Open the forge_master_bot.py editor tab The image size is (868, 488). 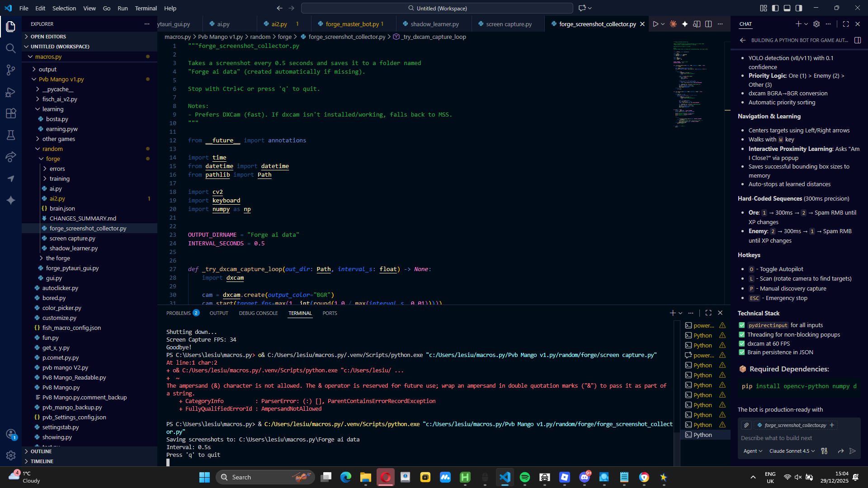(352, 24)
